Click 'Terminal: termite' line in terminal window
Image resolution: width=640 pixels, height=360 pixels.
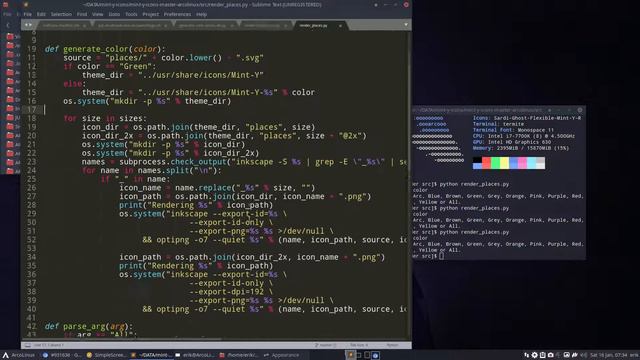click(x=498, y=124)
